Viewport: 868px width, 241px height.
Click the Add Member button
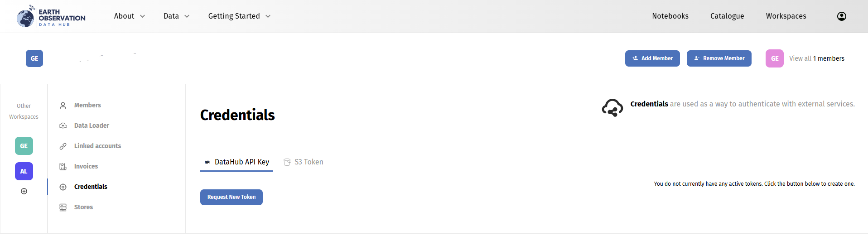tap(652, 58)
